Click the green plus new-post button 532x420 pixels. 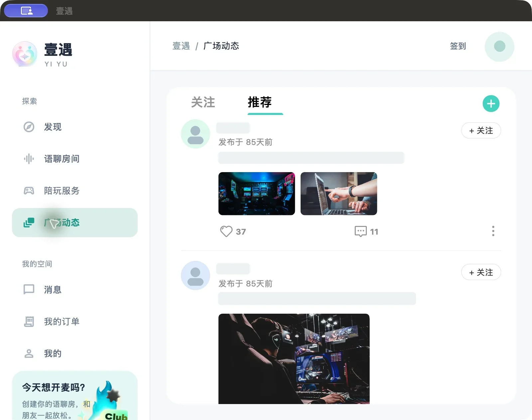coord(491,104)
